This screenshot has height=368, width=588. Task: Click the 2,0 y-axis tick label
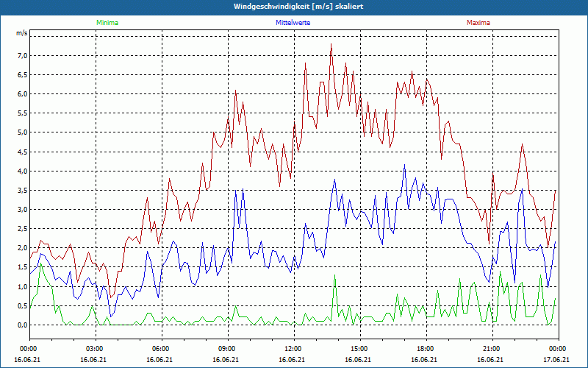[23, 248]
